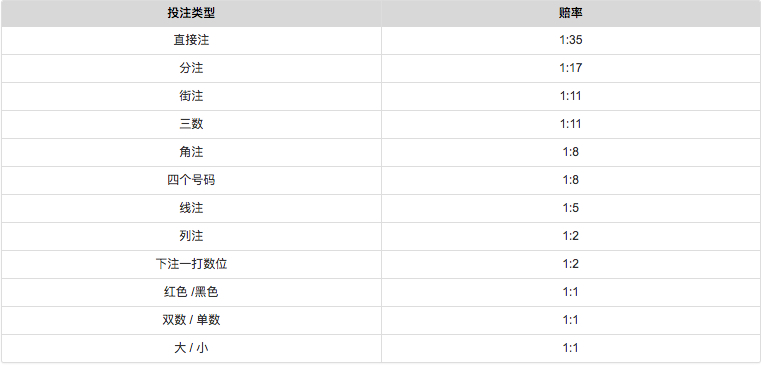Select the 下注一打数位 cell
The width and height of the screenshot is (761, 365).
191,264
